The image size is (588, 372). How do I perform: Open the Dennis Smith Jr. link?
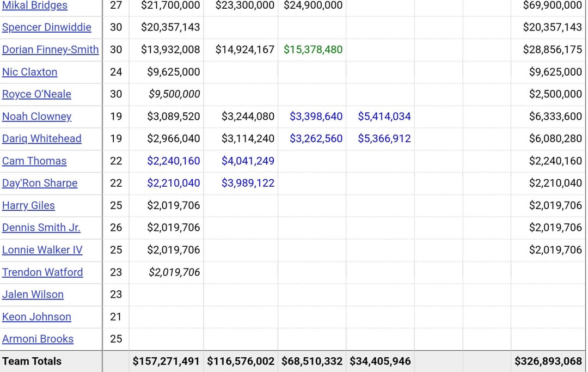(x=41, y=228)
